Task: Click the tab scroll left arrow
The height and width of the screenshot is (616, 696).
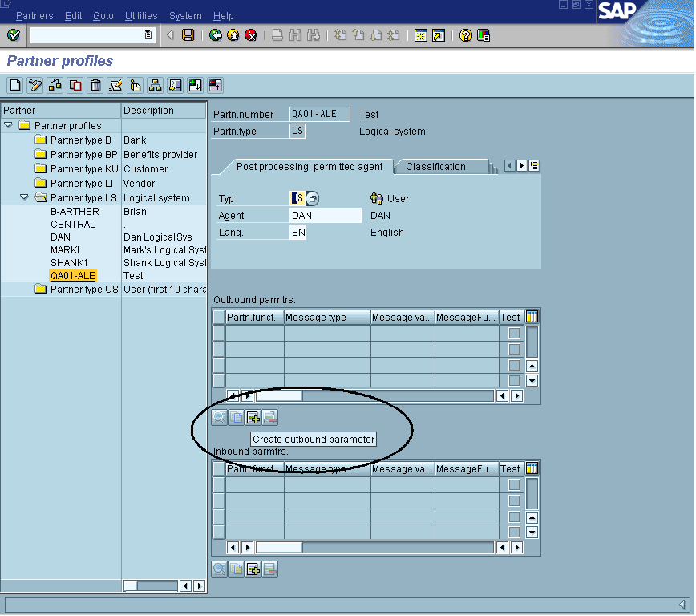Action: (510, 166)
